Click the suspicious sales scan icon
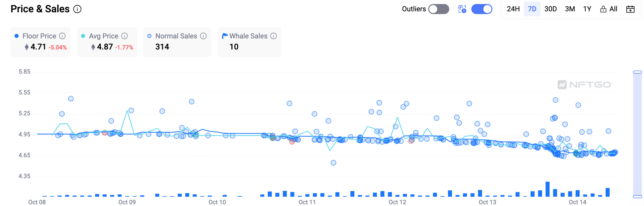Viewport: 644px width, 206px height. coord(462,9)
